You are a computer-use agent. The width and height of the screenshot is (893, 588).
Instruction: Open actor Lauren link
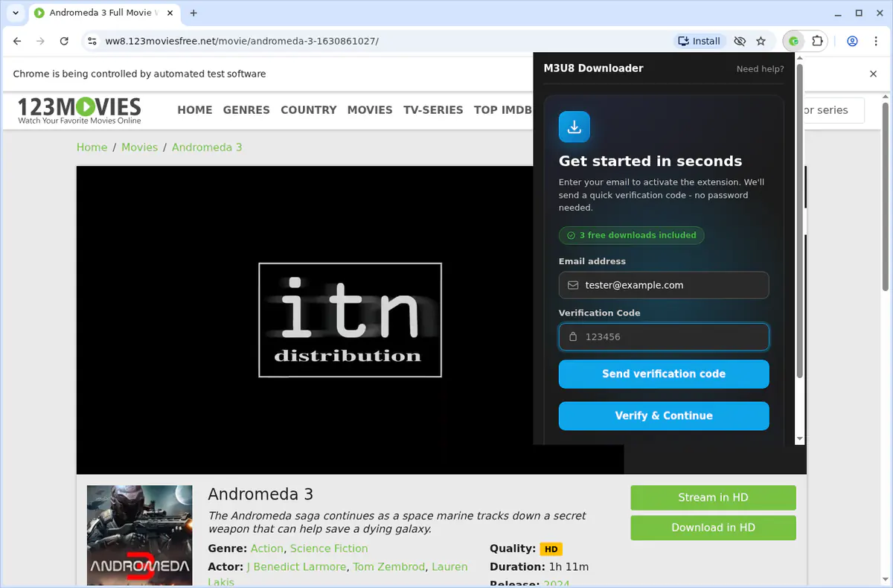point(449,567)
